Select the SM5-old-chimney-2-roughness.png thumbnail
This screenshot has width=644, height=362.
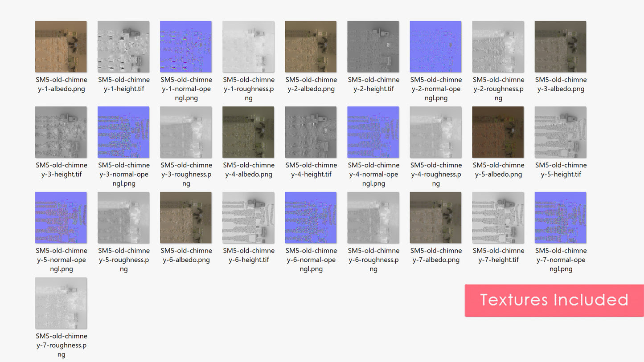pyautogui.click(x=498, y=47)
